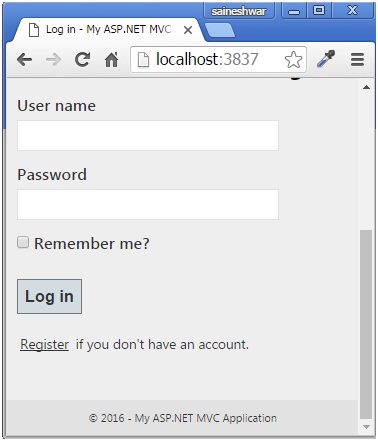Click the vertical scrollbar thumb

[366, 324]
